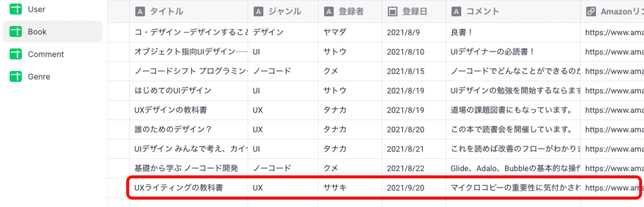The width and height of the screenshot is (644, 207).
Task: Click the text-type icon in ジャンル header
Action: (x=258, y=12)
